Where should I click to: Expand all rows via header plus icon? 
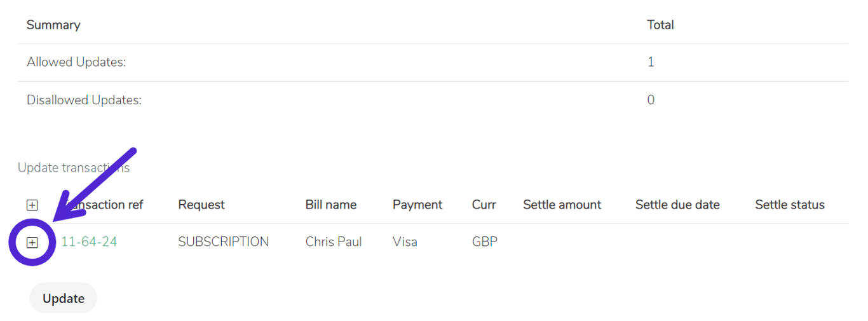coord(32,205)
